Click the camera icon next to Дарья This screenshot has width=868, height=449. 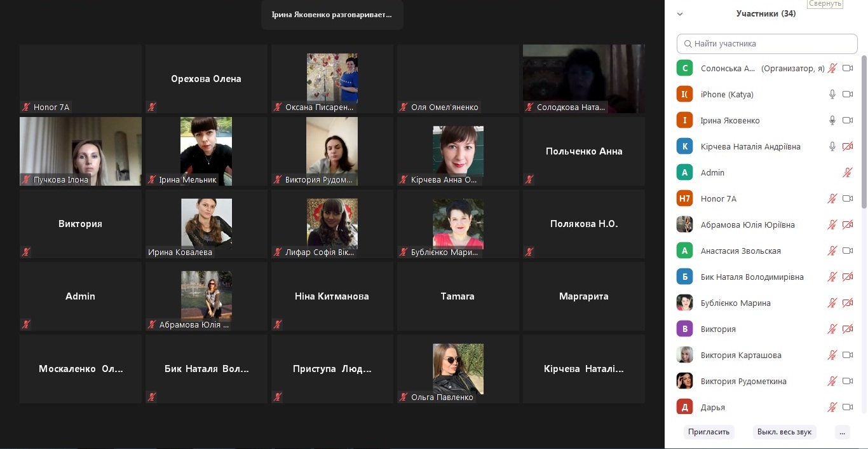(x=847, y=407)
